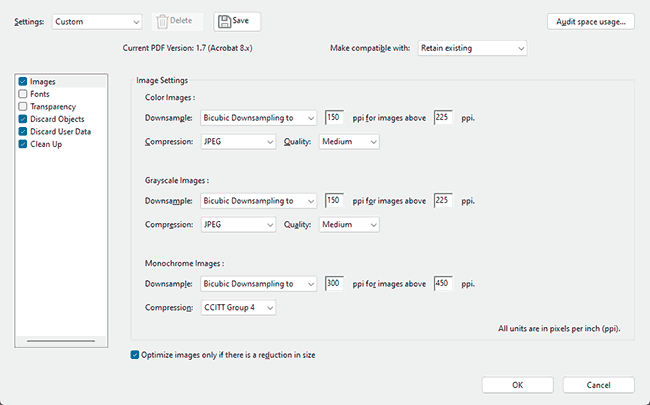This screenshot has width=650, height=405.
Task: Click the Save floppy disk icon
Action: pyautogui.click(x=224, y=22)
